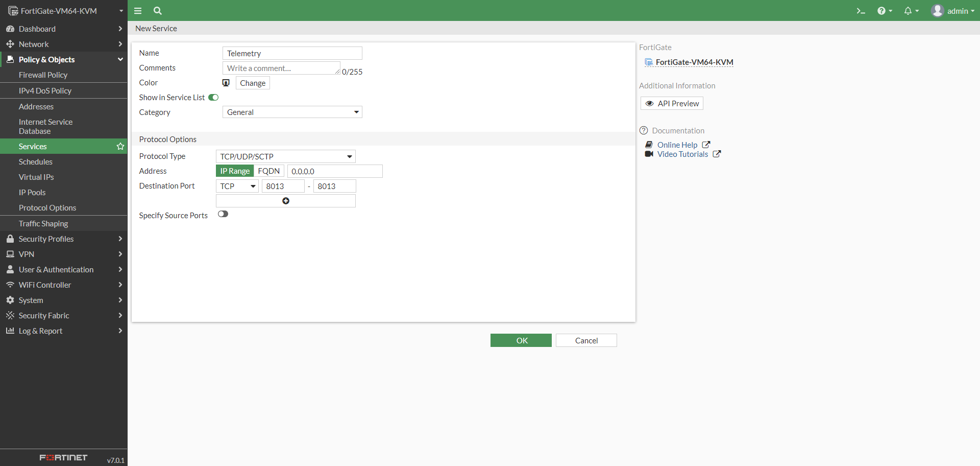Click the color preview icon beside Change

click(226, 83)
